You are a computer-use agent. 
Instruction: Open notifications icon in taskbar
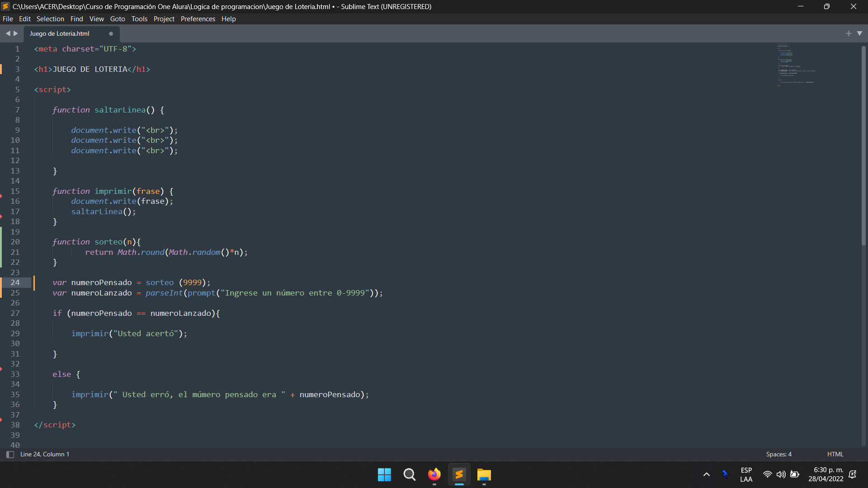coord(853,474)
